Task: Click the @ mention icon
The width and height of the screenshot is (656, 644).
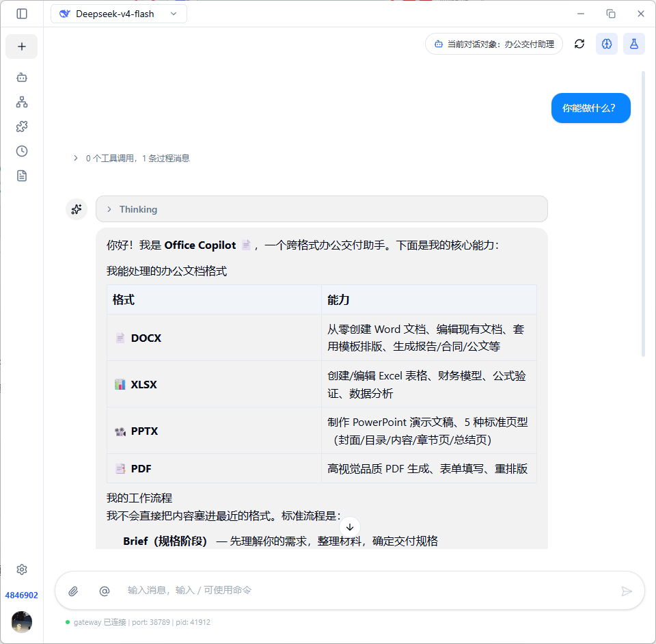Action: pyautogui.click(x=104, y=591)
